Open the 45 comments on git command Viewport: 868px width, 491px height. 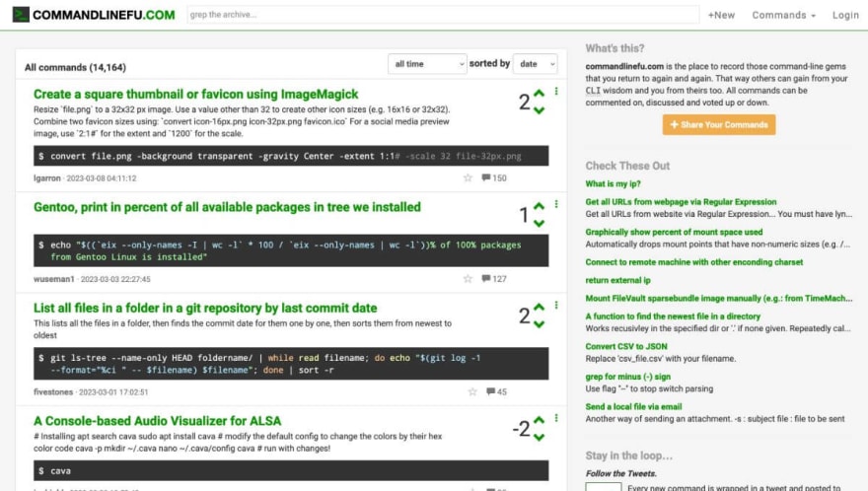[x=496, y=391]
